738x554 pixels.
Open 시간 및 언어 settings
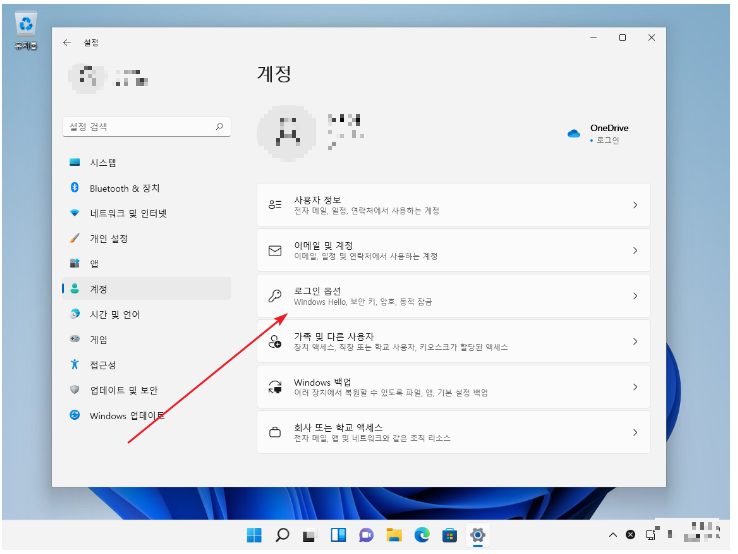146,314
